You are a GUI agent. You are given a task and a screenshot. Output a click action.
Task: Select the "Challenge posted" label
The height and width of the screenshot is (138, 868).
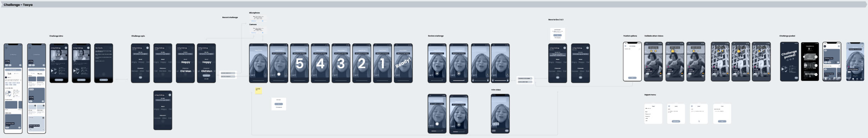coord(787,36)
